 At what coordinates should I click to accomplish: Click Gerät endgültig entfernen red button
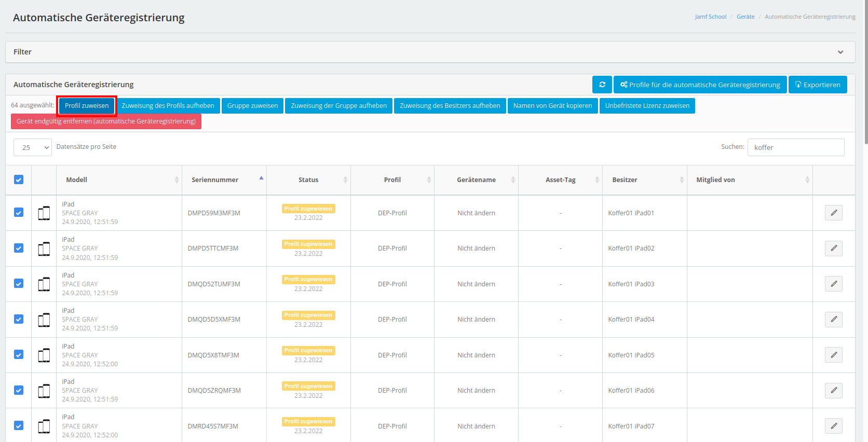106,121
